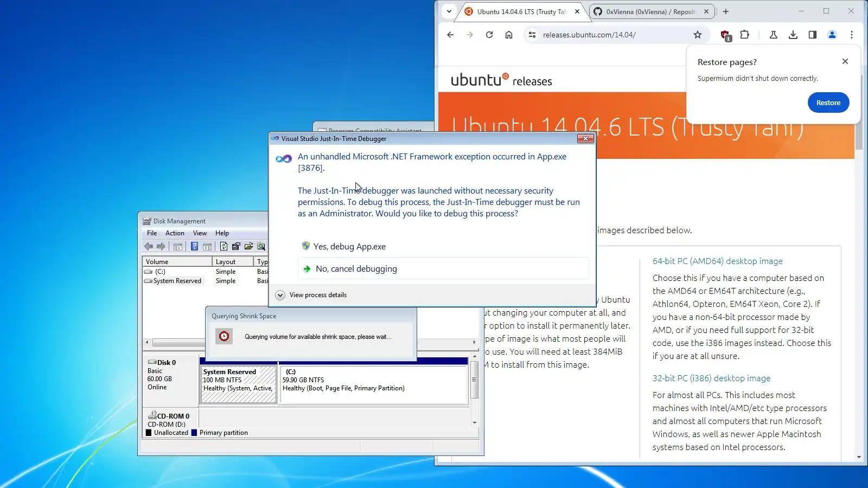The image size is (868, 488).
Task: View site information for releases.ubuntu.com
Action: 532,35
